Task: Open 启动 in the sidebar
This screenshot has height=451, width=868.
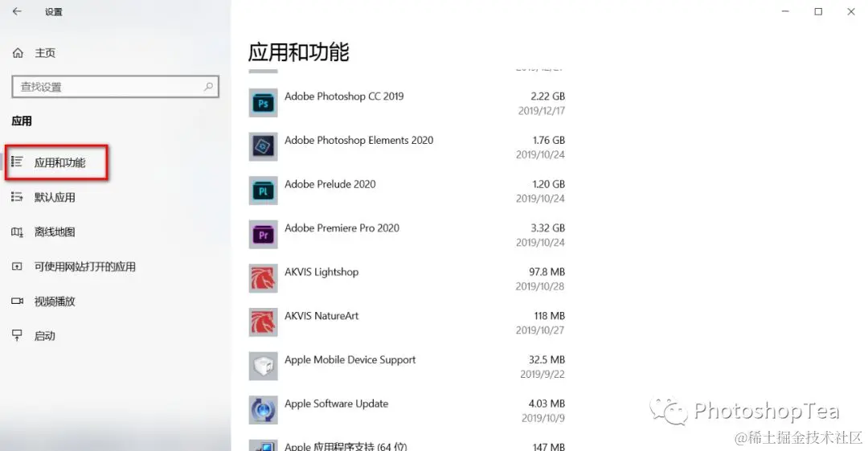Action: [x=45, y=336]
